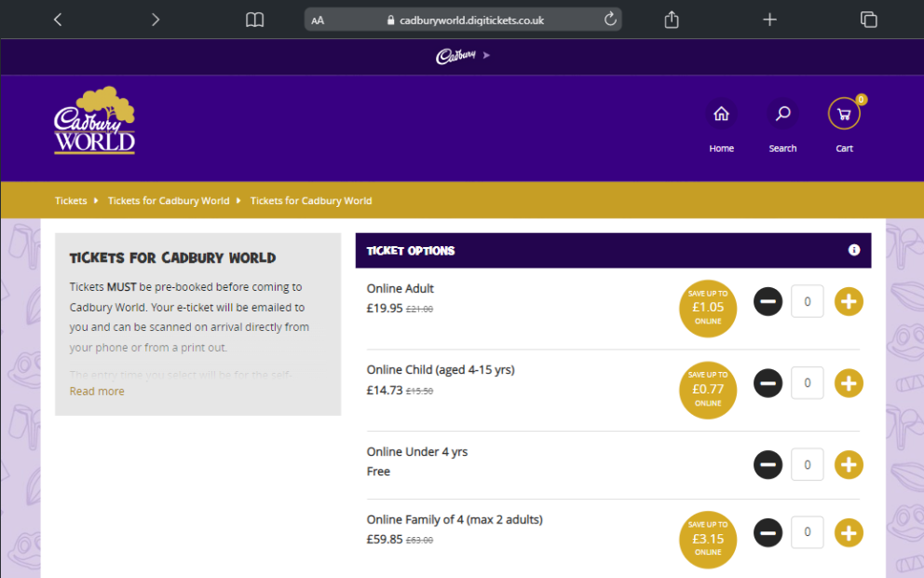Expand the description with Read more
The image size is (924, 578).
[x=96, y=391]
